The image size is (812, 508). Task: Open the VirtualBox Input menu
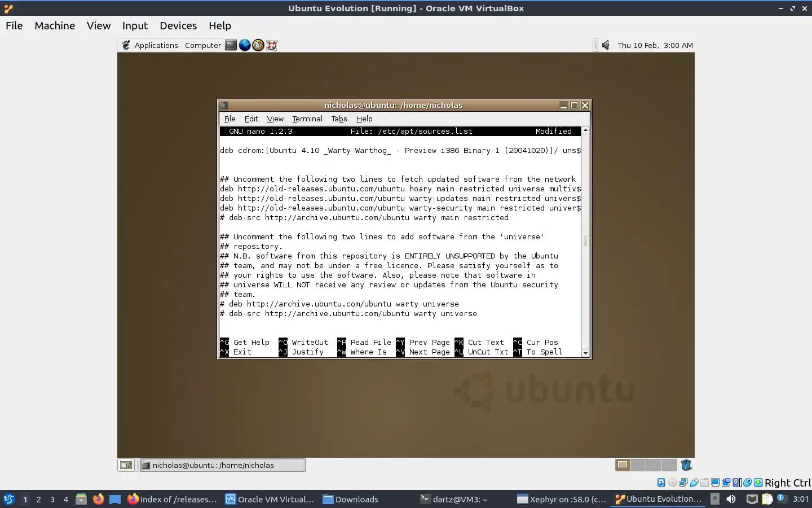tap(135, 25)
